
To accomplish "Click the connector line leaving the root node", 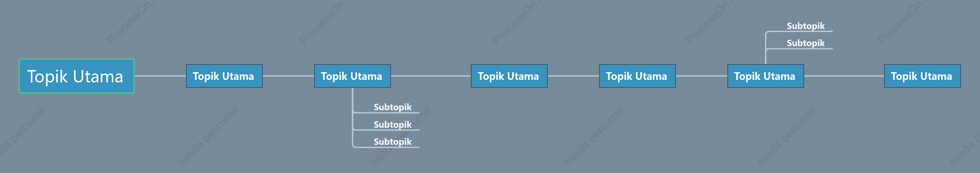I will 160,76.
